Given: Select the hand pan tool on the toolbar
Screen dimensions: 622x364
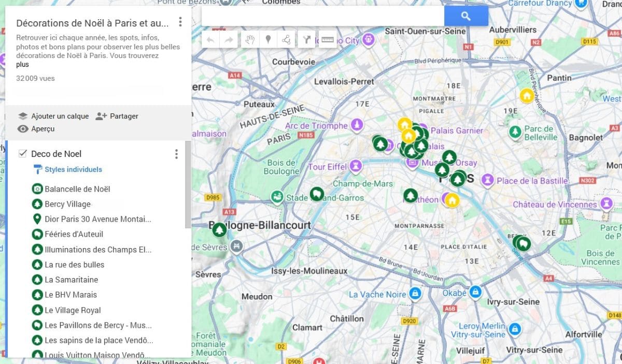Looking at the screenshot, I should pos(250,39).
